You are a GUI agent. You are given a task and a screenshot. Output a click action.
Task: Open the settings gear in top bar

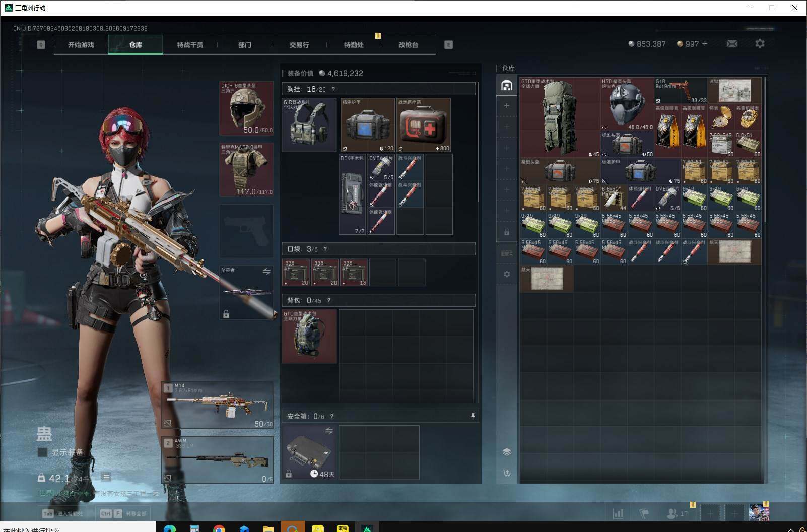click(x=760, y=44)
